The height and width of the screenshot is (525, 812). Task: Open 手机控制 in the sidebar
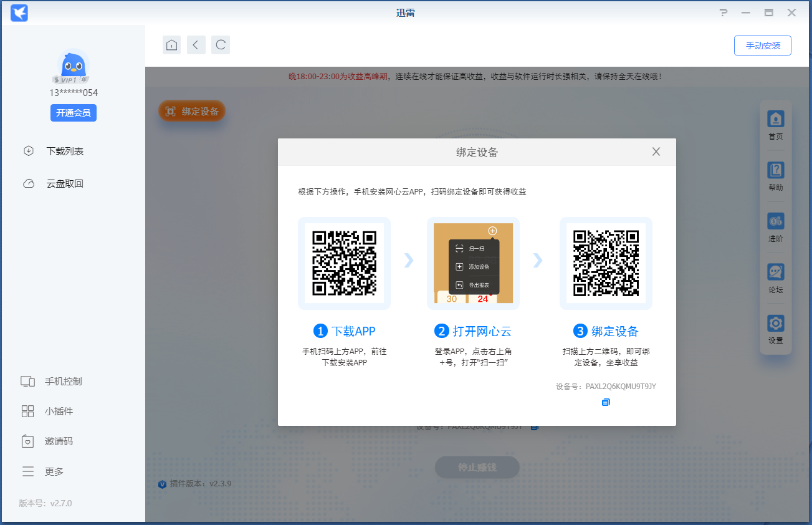click(x=64, y=381)
